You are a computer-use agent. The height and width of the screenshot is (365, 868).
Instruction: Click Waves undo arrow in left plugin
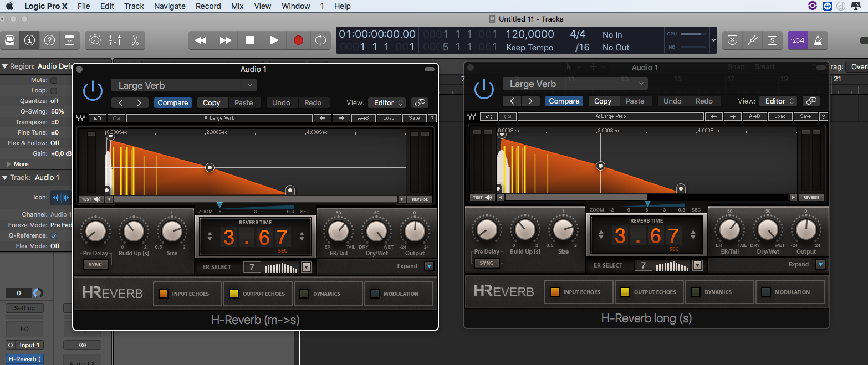pos(98,118)
